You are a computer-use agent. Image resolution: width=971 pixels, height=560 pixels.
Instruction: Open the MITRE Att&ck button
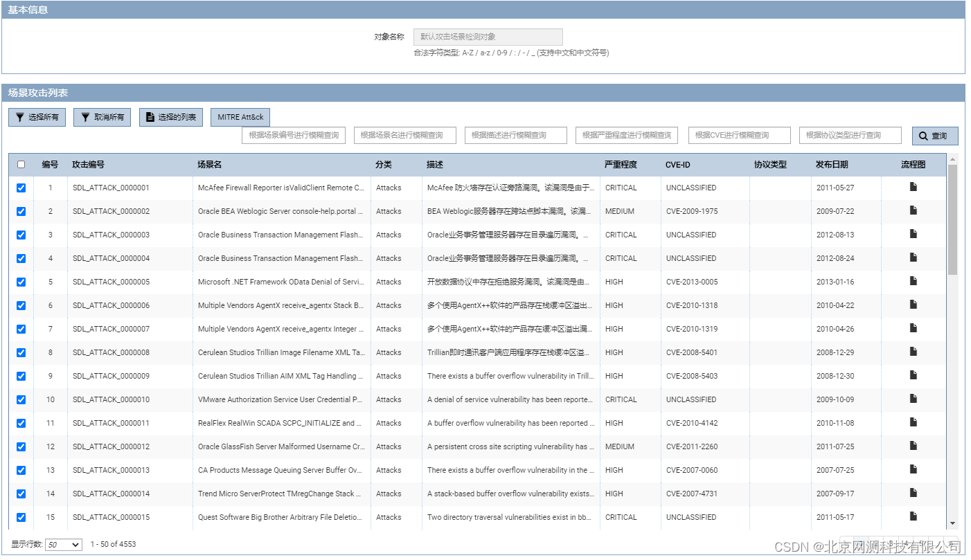tap(240, 118)
